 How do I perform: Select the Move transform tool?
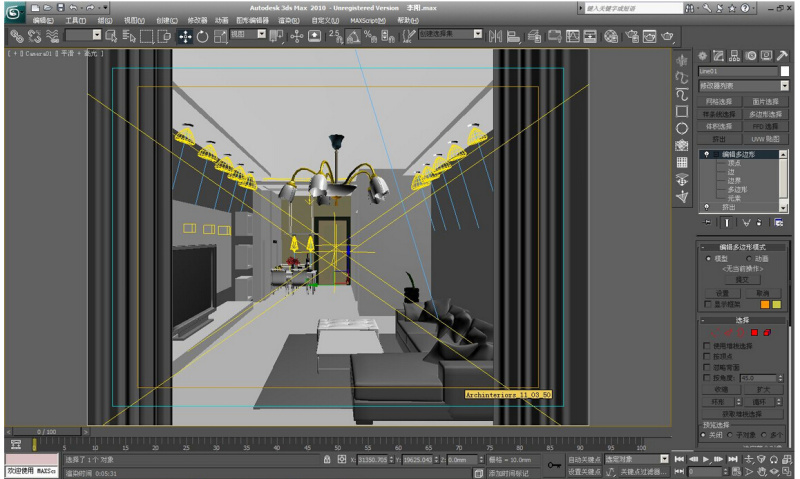tap(185, 35)
